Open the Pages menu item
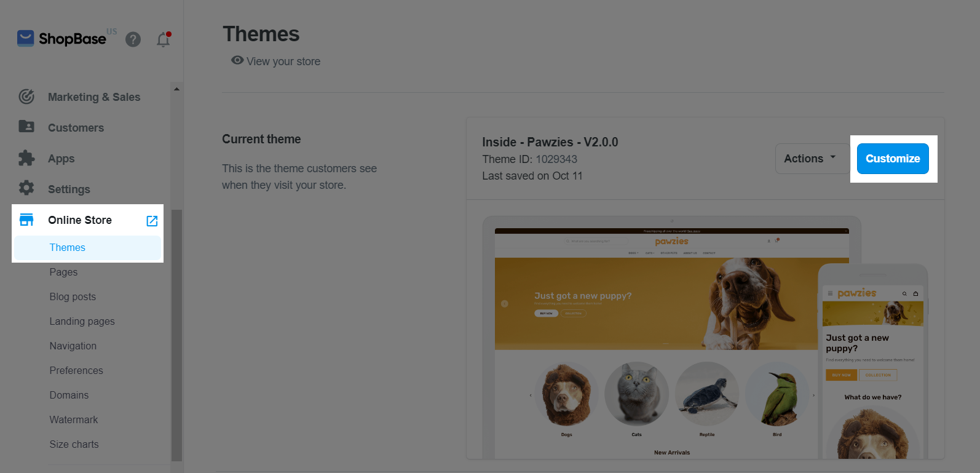 tap(63, 272)
